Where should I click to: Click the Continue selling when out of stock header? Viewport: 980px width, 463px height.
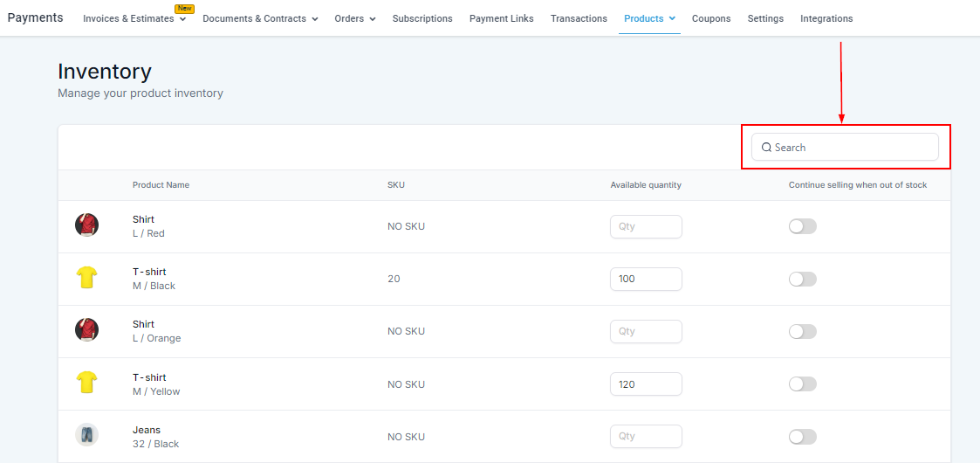[x=858, y=185]
